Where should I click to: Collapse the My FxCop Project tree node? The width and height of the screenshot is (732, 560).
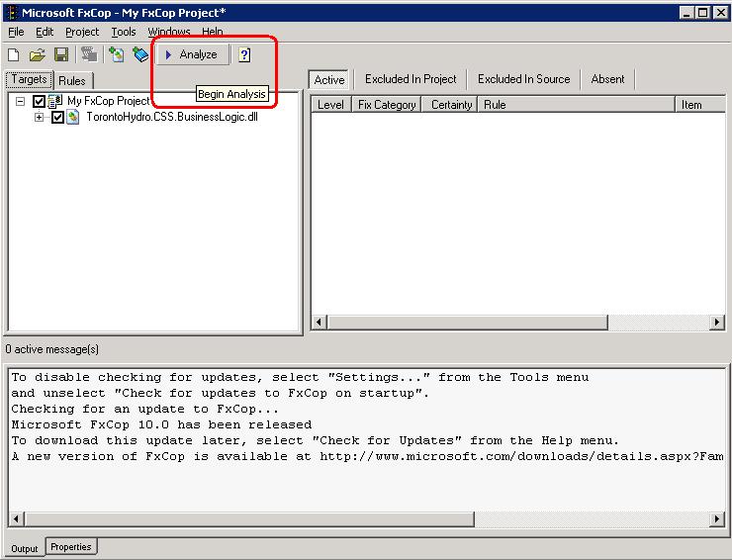click(20, 101)
